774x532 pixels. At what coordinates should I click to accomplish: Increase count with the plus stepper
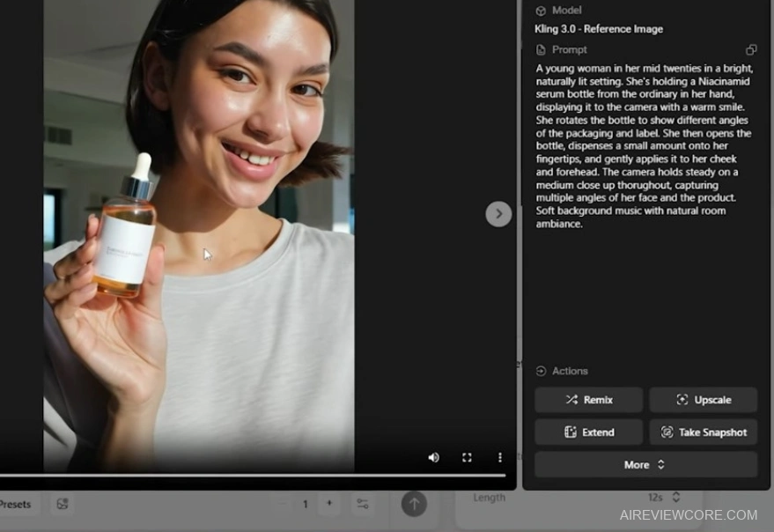pyautogui.click(x=329, y=504)
